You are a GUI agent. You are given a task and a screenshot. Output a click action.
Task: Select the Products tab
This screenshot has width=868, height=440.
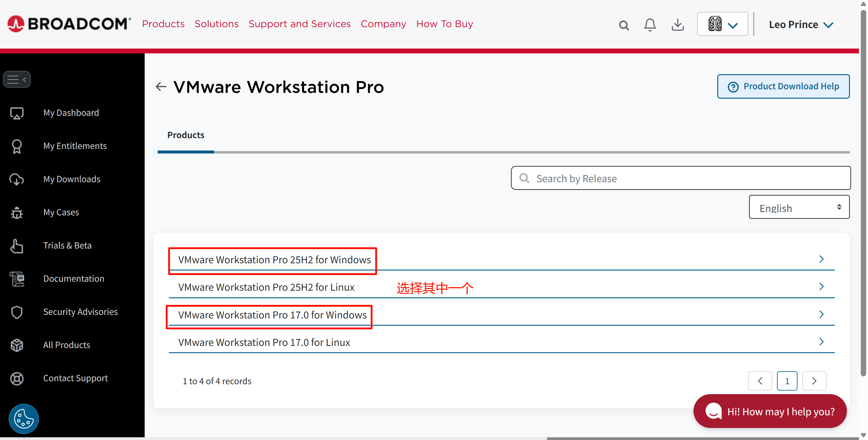pos(186,135)
